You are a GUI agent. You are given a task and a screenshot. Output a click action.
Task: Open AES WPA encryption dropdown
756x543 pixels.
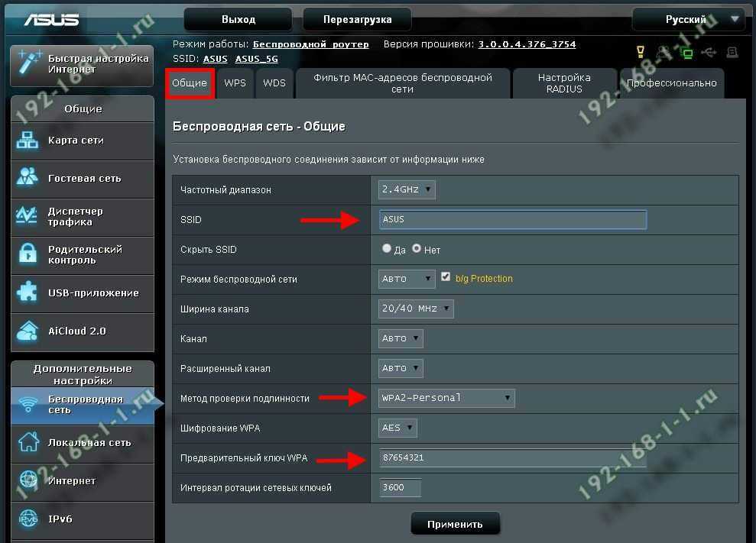click(397, 428)
